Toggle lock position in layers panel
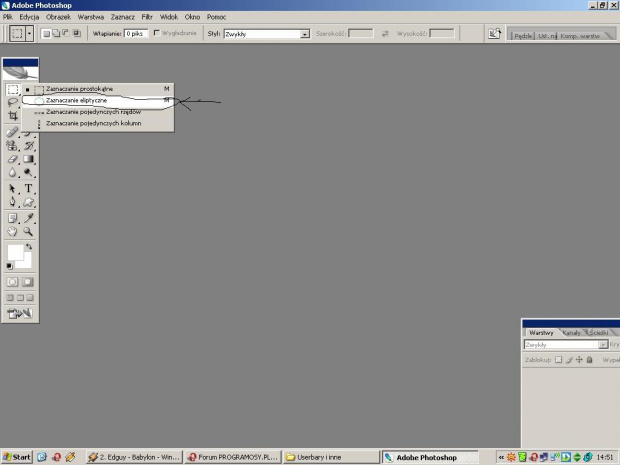Image resolution: width=620 pixels, height=465 pixels. (579, 360)
